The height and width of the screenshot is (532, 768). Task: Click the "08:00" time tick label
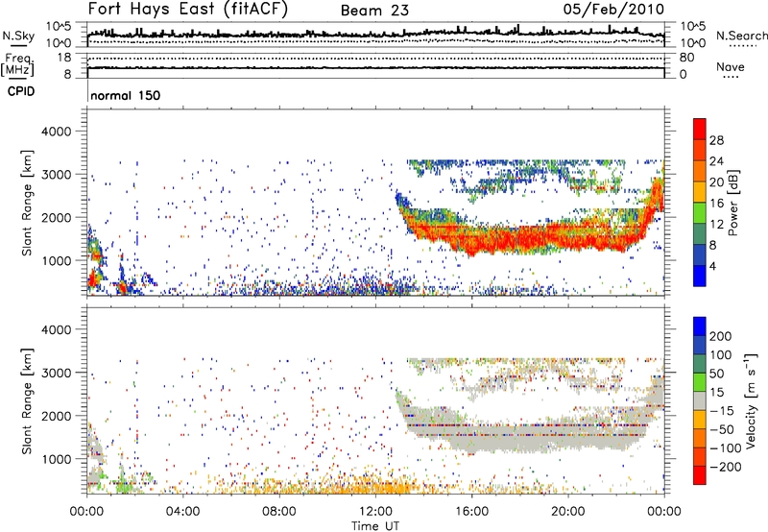279,512
